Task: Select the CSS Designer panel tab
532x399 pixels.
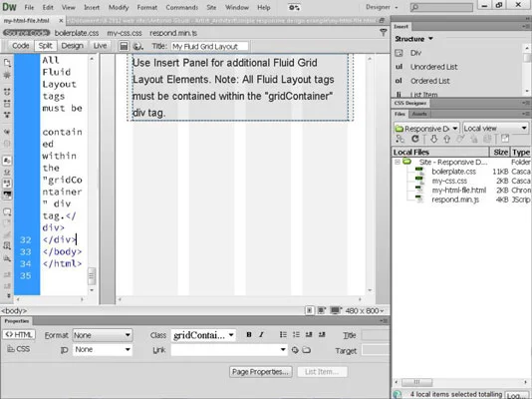Action: tap(410, 103)
